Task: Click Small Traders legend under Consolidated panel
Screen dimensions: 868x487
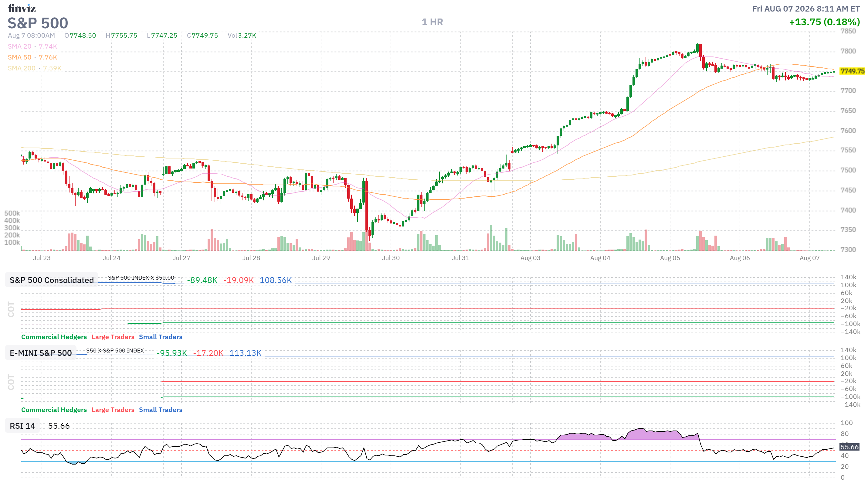Action: 161,337
